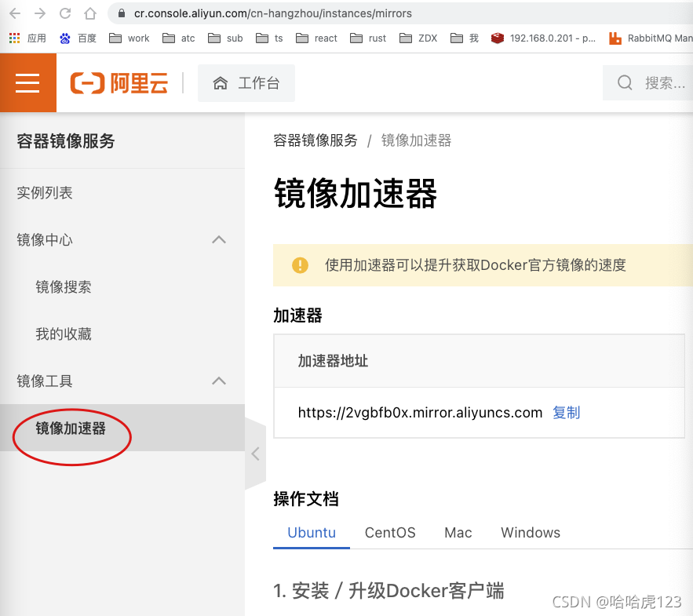The width and height of the screenshot is (693, 616).
Task: Open the react bookmark folder
Action: tap(316, 38)
